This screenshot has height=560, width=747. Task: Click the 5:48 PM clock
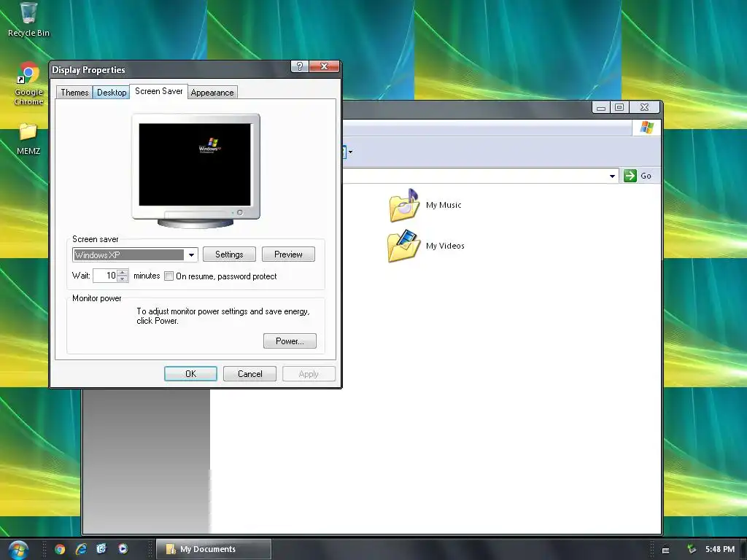point(720,549)
